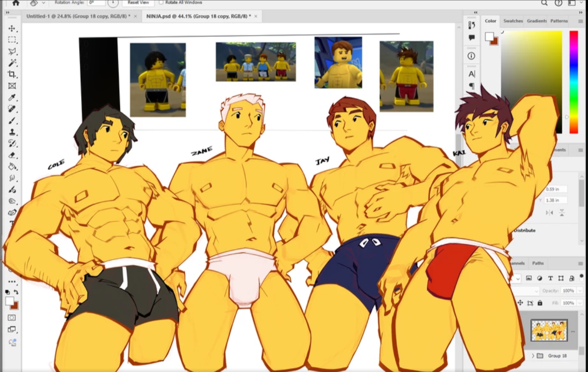Enable Rotate All Windows checkbox
Image resolution: width=588 pixels, height=372 pixels.
(x=161, y=2)
